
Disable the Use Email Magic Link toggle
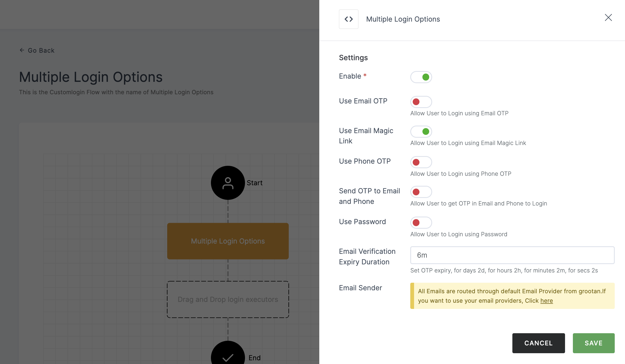click(421, 132)
